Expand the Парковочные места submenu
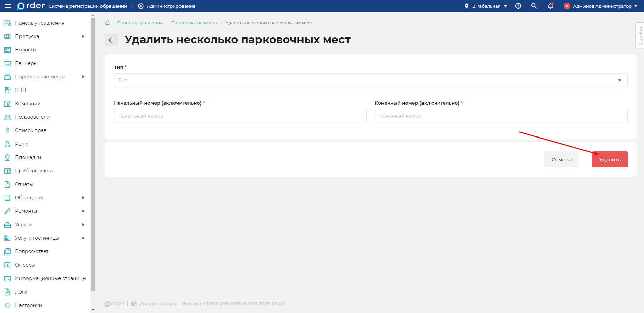The height and width of the screenshot is (313, 644). point(83,76)
